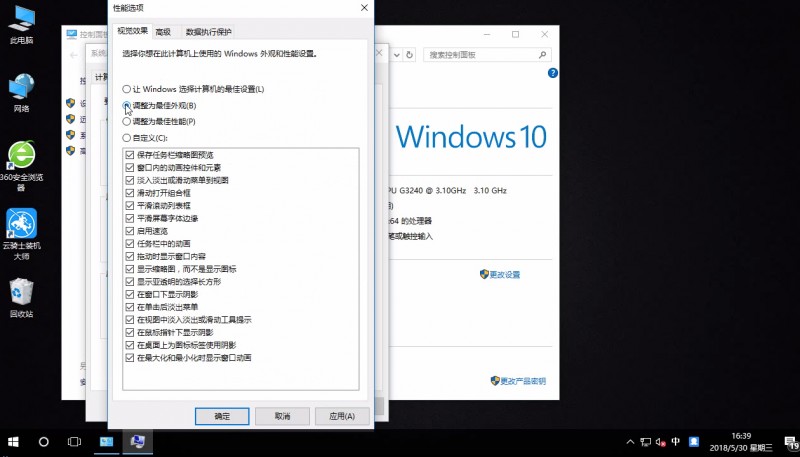This screenshot has height=457, width=800.
Task: Click the network tray icon
Action: point(645,442)
